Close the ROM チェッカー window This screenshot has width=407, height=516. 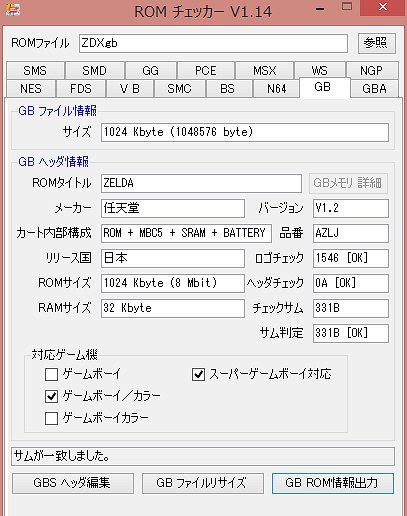pyautogui.click(x=383, y=7)
